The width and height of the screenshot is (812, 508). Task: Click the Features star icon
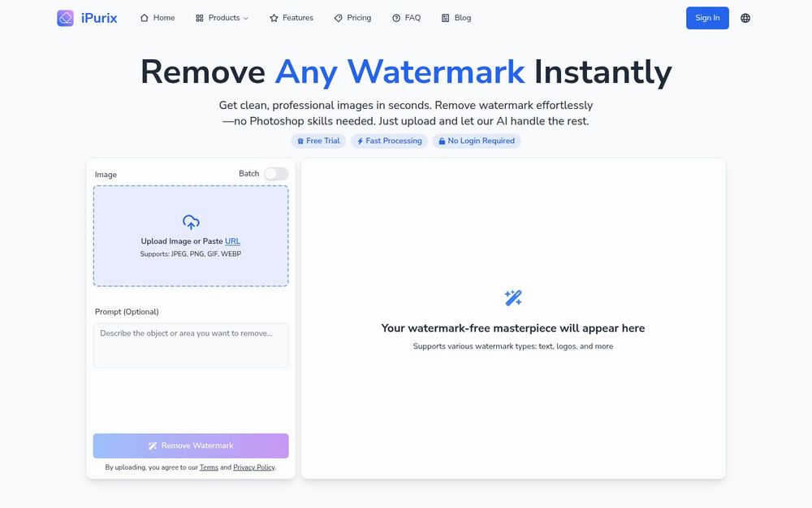point(274,18)
